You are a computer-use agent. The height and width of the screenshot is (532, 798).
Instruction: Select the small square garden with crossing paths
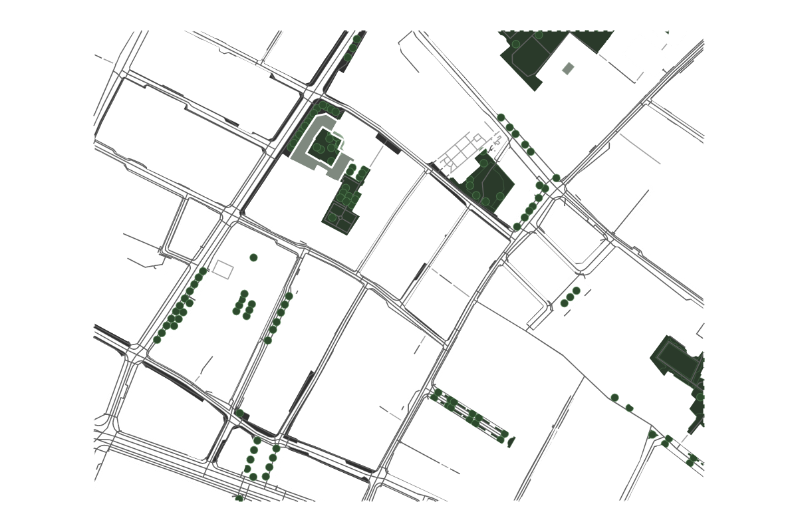340,217
